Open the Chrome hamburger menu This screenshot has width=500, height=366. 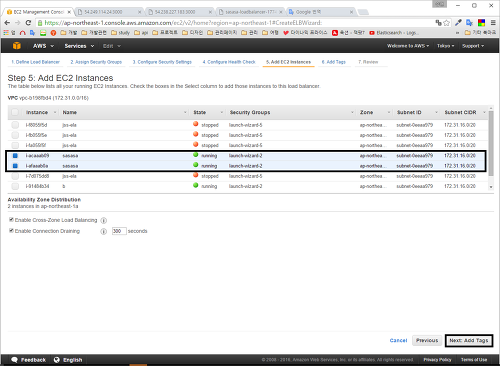pos(493,23)
